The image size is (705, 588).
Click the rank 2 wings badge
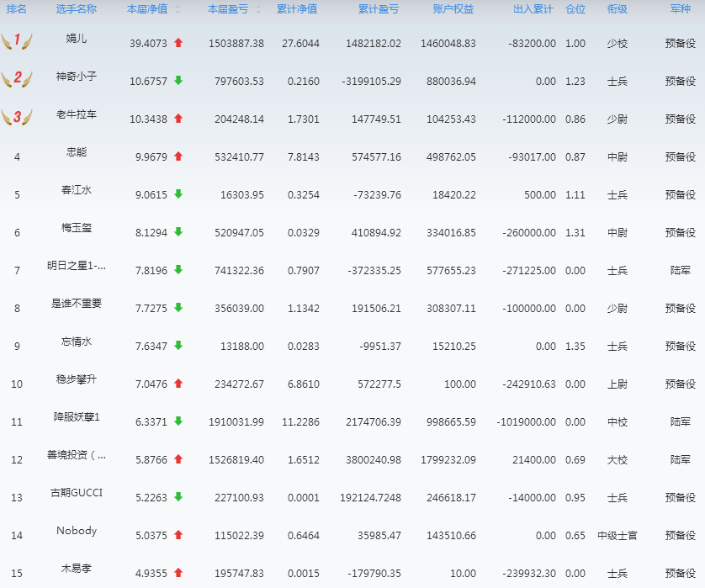[17, 79]
